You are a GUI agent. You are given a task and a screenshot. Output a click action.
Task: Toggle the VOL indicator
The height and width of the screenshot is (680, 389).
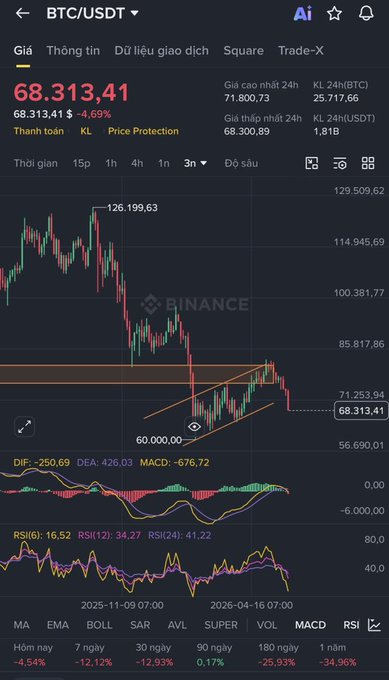[x=267, y=625]
